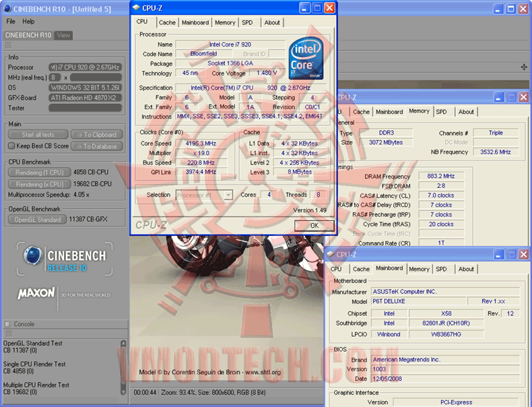Click the Channels value Triple
This screenshot has width=532, height=407.
(x=496, y=133)
